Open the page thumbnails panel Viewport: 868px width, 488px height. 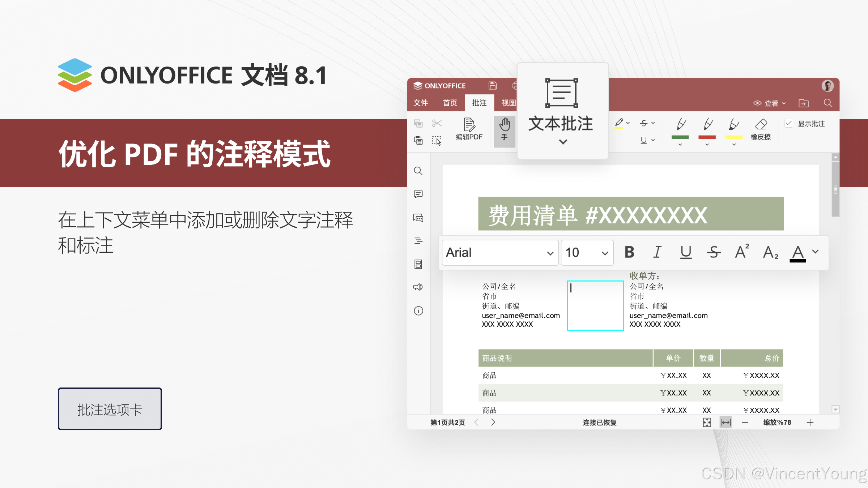[418, 264]
